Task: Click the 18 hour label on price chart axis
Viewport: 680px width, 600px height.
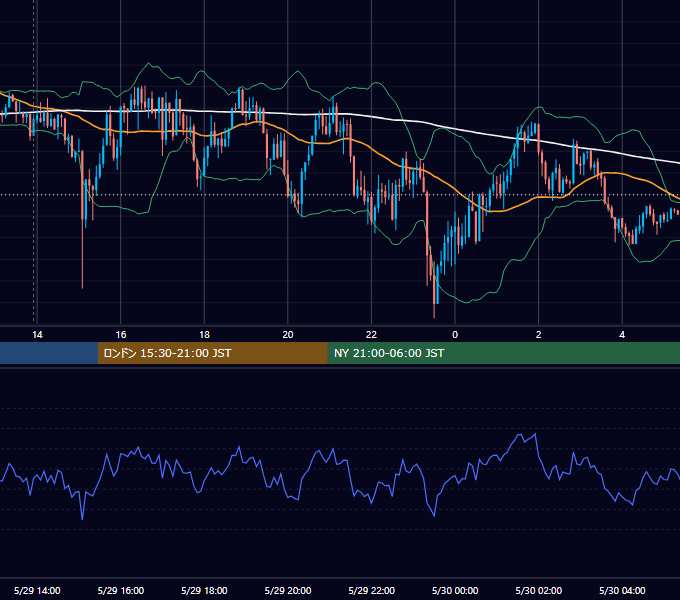Action: (204, 335)
